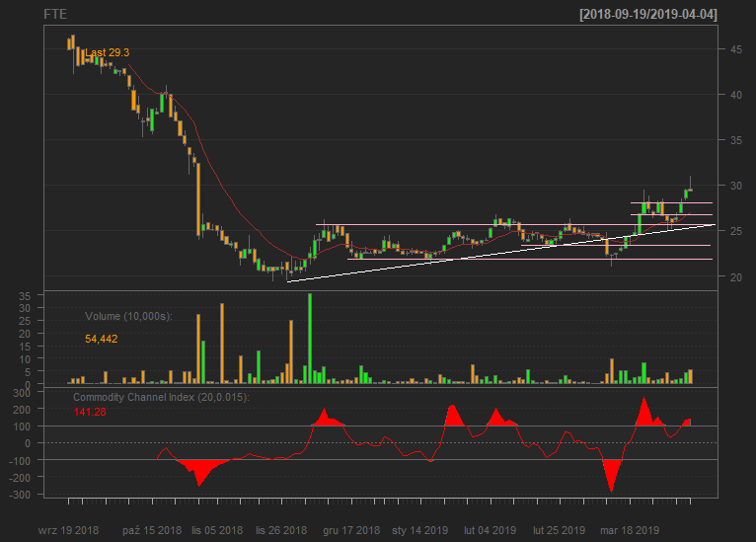Click the date label 'lut 04 2019'
The image size is (756, 542).
click(x=490, y=530)
